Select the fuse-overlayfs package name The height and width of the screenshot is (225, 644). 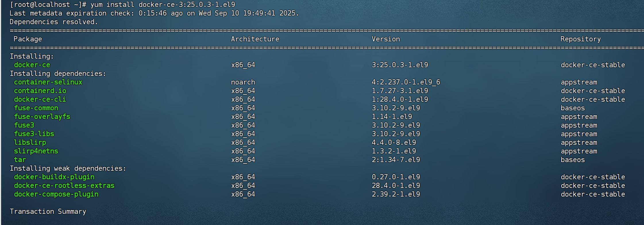42,117
